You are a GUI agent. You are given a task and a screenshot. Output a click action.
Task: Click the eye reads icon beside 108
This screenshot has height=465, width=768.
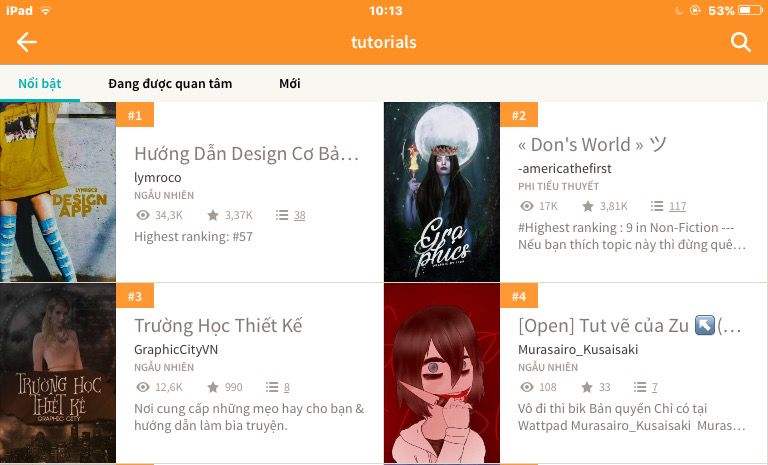point(527,387)
